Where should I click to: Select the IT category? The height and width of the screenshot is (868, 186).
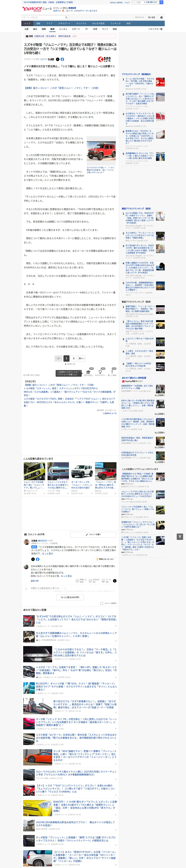[x=86, y=29]
